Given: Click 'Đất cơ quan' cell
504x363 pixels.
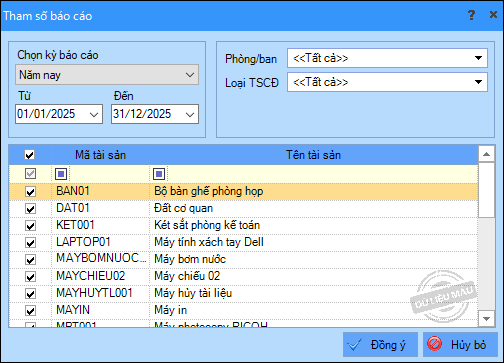Looking at the screenshot, I should [313, 208].
